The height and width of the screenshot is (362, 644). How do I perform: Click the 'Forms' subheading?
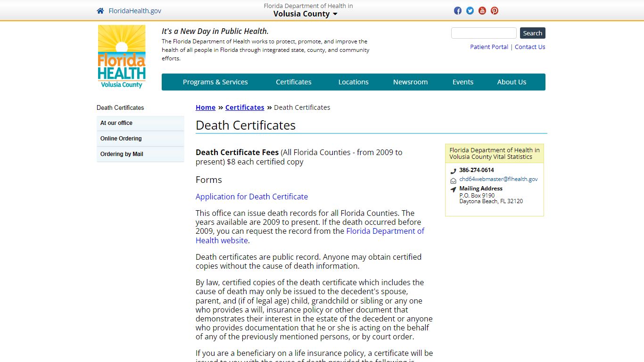tap(209, 180)
